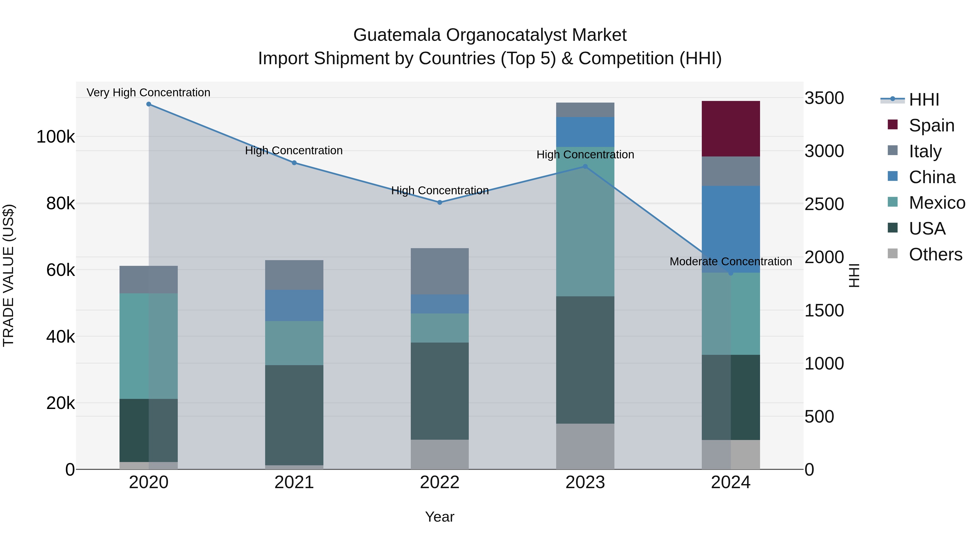980x551 pixels.
Task: Click 'High Concentration' label above 2022
Action: pyautogui.click(x=440, y=190)
